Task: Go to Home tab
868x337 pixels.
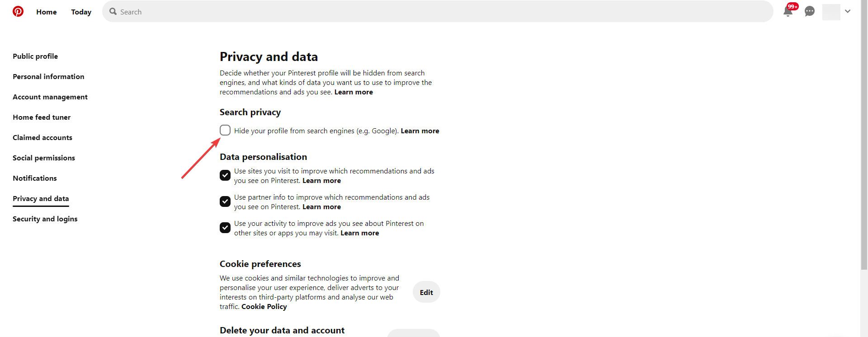Action: 47,12
